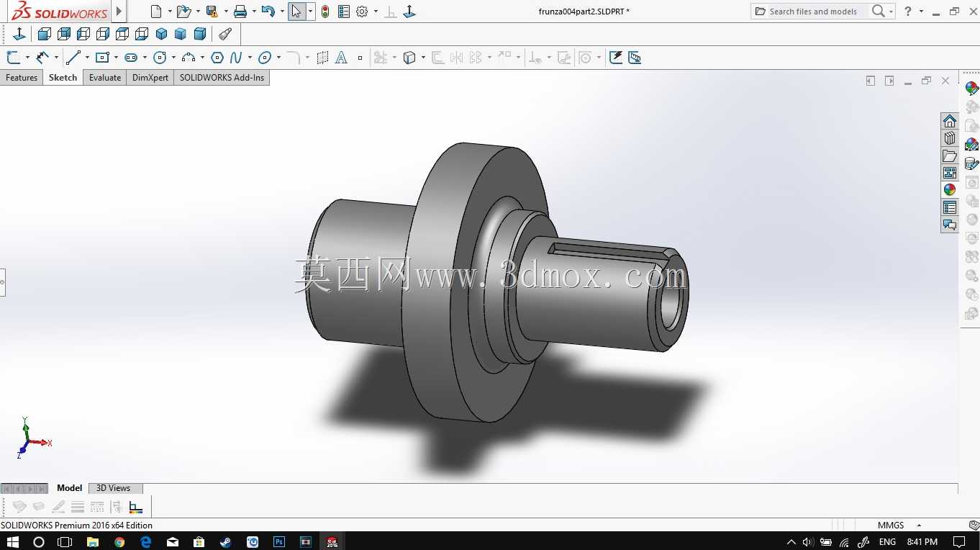Switch to the Features tab

(22, 78)
